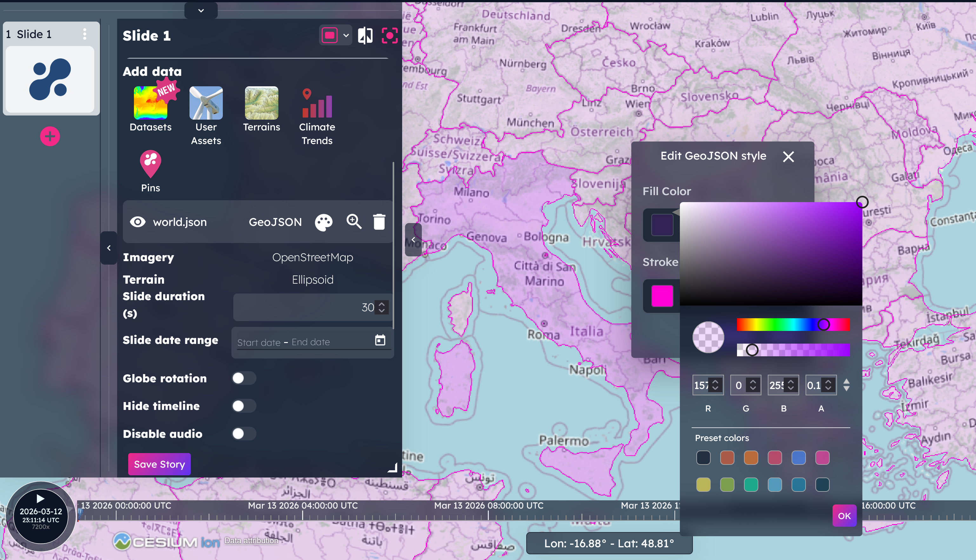This screenshot has height=560, width=976.
Task: Open the Terrains data icon
Action: (x=261, y=103)
